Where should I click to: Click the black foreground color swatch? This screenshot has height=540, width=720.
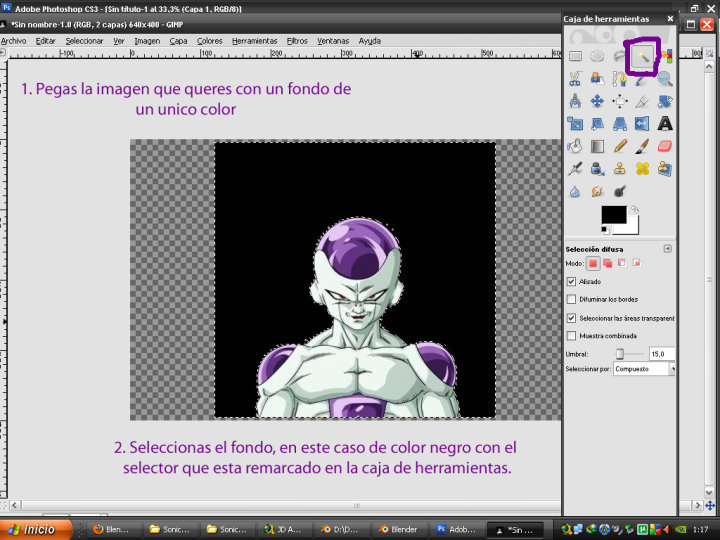613,215
